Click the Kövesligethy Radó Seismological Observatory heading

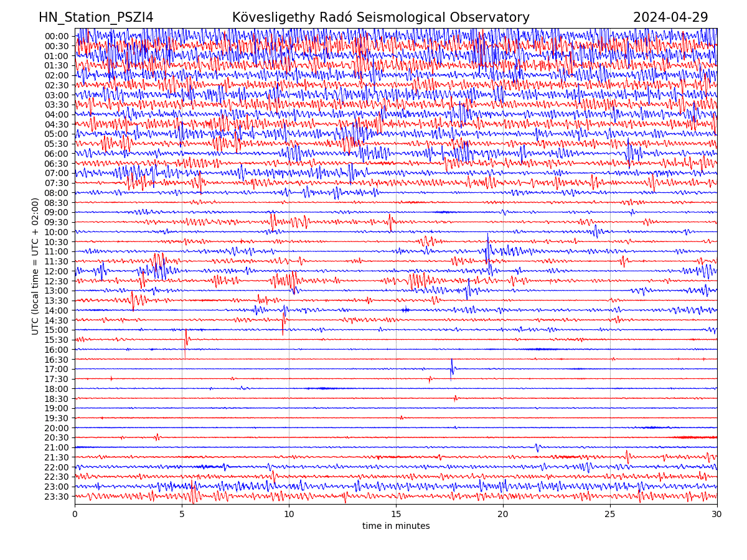click(380, 17)
